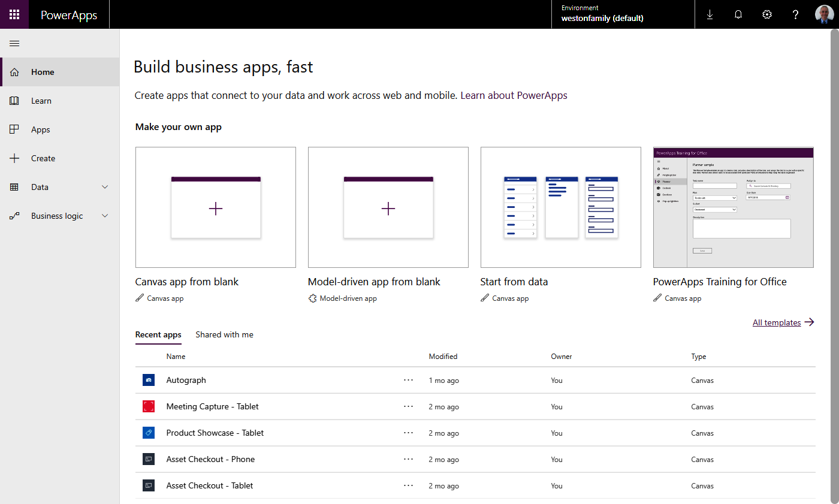Click the Meeting Capture red app icon
839x504 pixels.
(x=149, y=406)
